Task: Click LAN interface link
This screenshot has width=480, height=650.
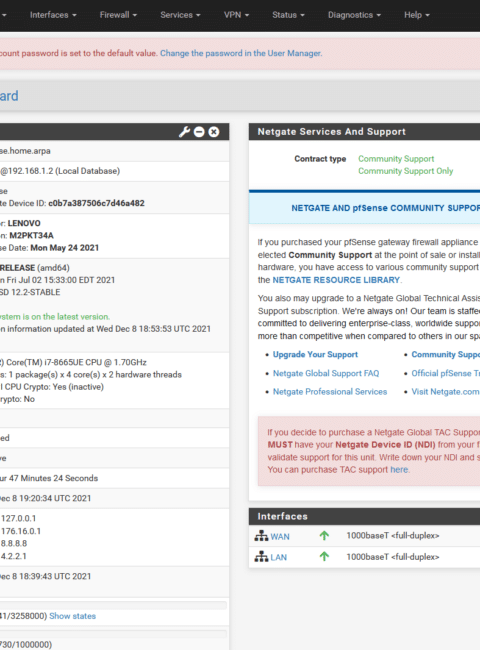Action: coord(279,557)
